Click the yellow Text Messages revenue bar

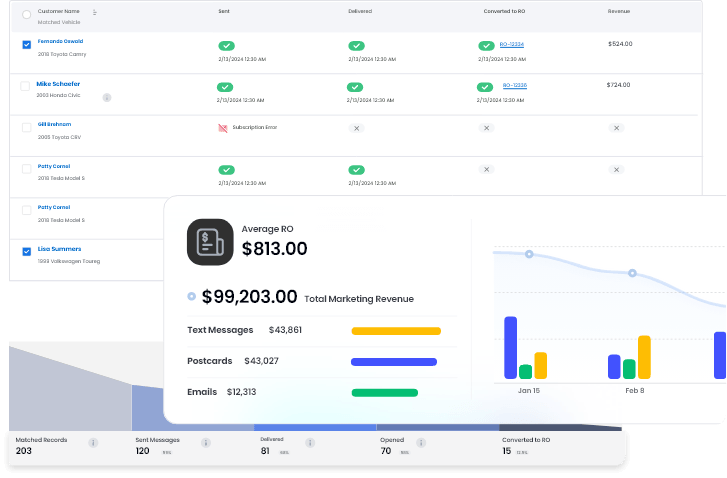coord(396,331)
